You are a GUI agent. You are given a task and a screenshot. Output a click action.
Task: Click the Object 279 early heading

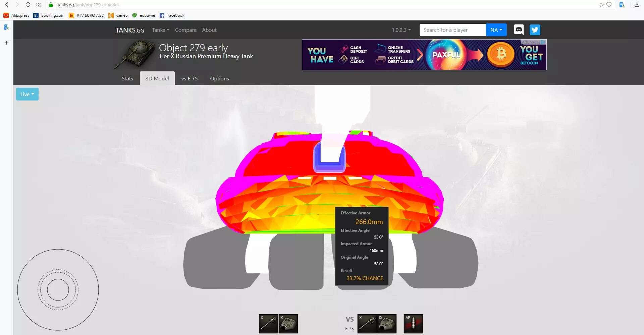(x=193, y=48)
